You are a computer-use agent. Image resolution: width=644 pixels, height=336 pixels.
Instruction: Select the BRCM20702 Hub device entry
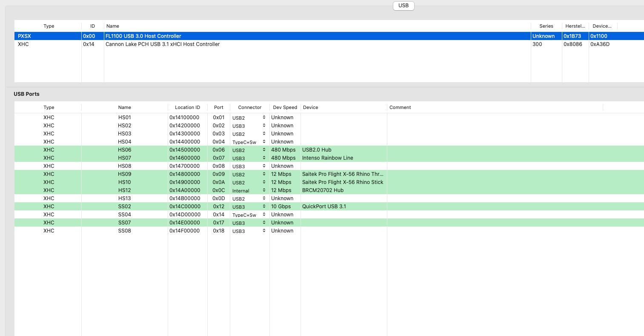[x=323, y=190]
